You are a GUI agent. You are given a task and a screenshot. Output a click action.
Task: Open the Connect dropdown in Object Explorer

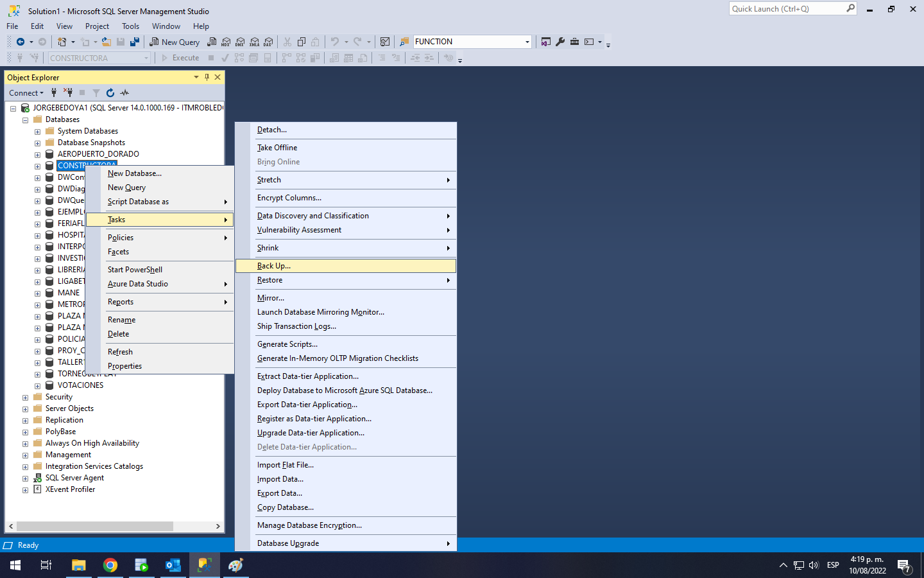pos(26,92)
